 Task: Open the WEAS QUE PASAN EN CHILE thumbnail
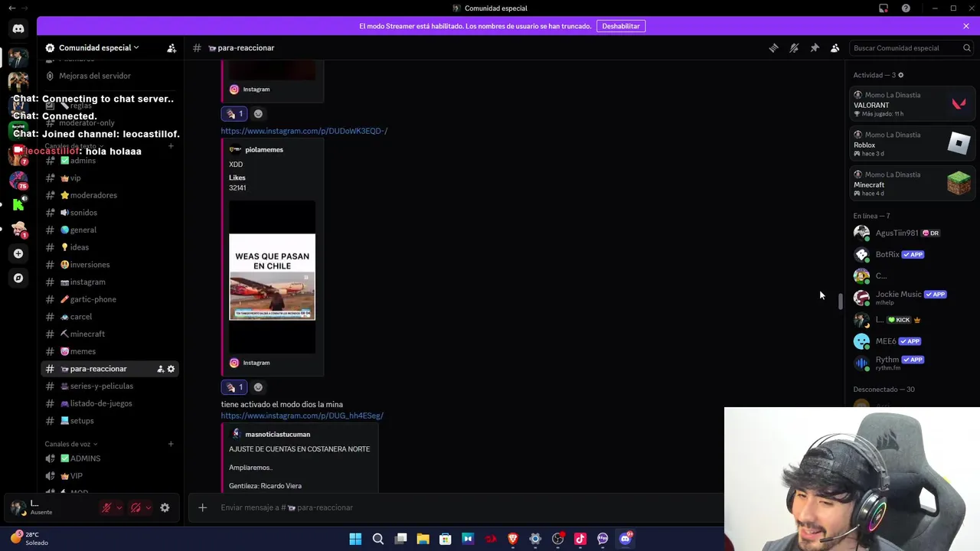[272, 277]
